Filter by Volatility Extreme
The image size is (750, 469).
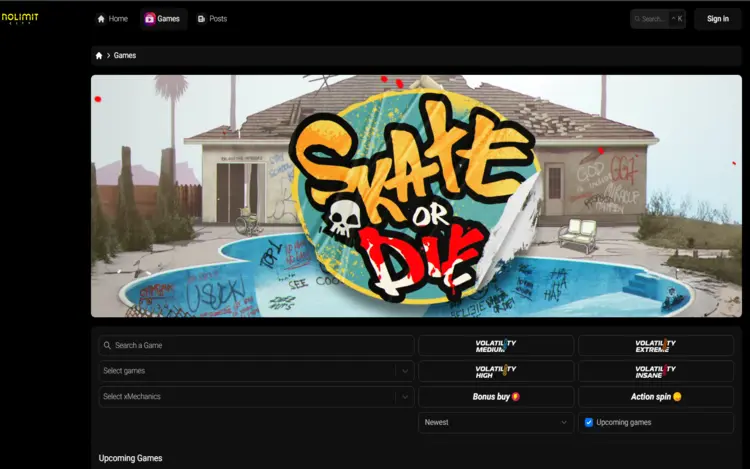[x=656, y=346]
